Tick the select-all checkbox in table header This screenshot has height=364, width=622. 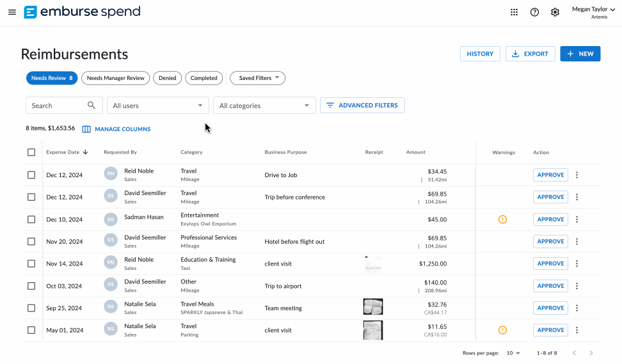point(31,152)
